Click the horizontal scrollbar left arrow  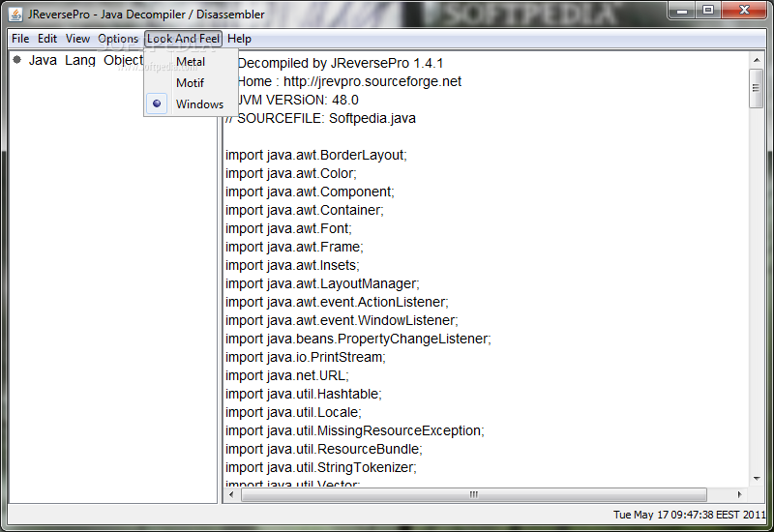231,494
